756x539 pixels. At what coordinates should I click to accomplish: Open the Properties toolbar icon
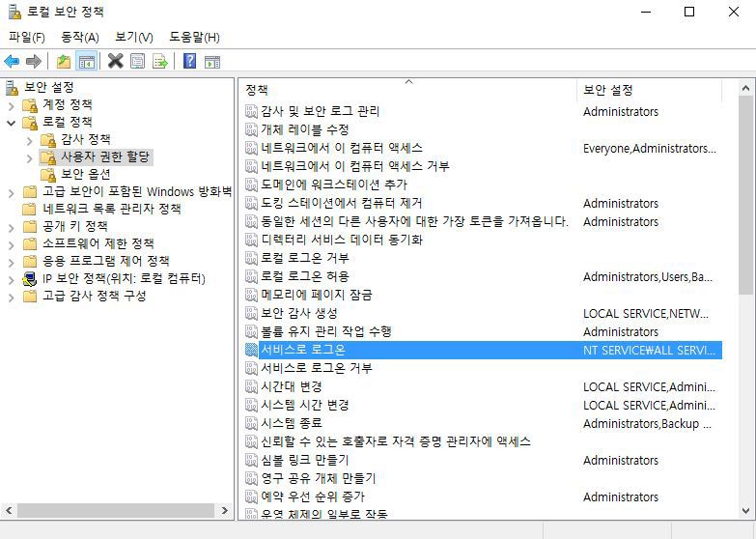pyautogui.click(x=138, y=61)
